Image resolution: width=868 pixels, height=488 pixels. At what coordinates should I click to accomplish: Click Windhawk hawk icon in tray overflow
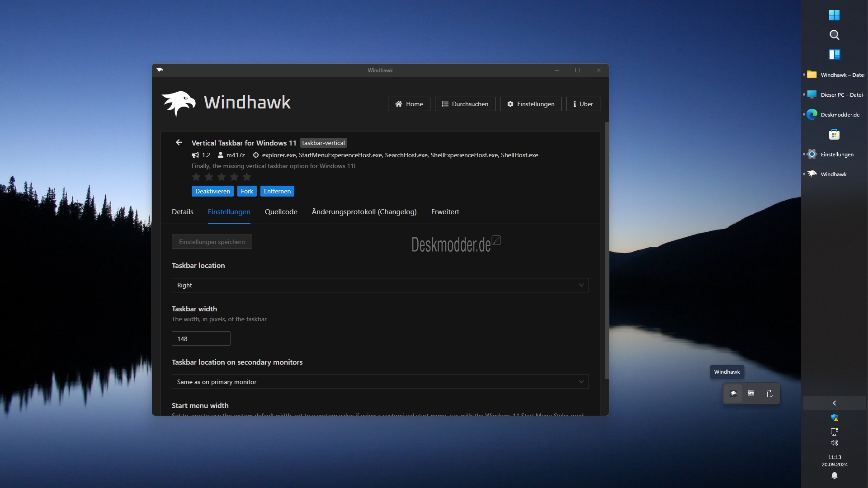pos(733,394)
